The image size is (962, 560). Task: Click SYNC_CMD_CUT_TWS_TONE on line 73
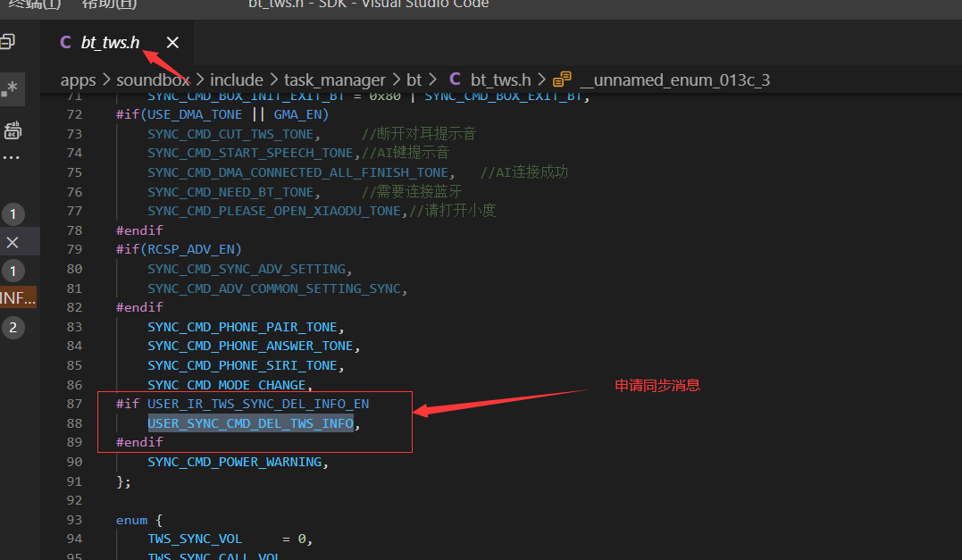(230, 134)
